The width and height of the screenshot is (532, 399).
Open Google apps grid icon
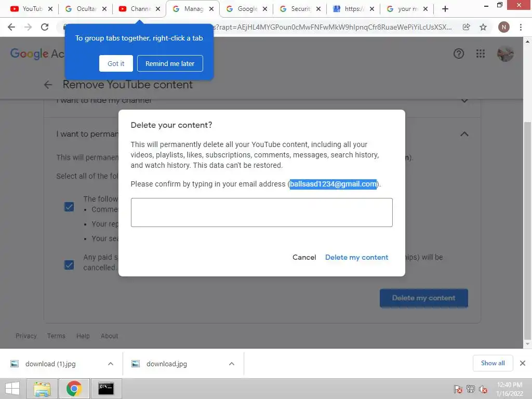481,54
